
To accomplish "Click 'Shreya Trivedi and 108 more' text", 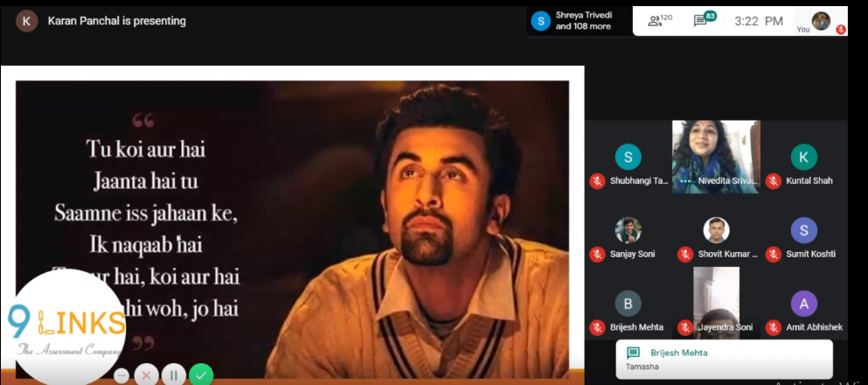I will coord(584,21).
